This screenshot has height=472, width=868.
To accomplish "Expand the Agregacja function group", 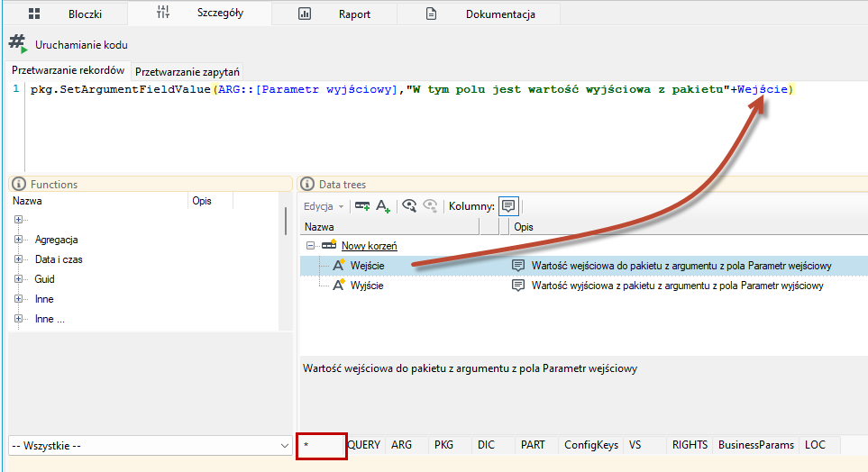I will click(x=18, y=240).
